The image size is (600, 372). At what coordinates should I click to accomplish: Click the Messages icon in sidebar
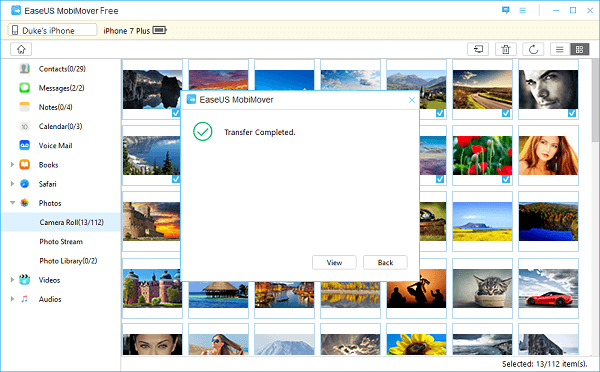(24, 88)
